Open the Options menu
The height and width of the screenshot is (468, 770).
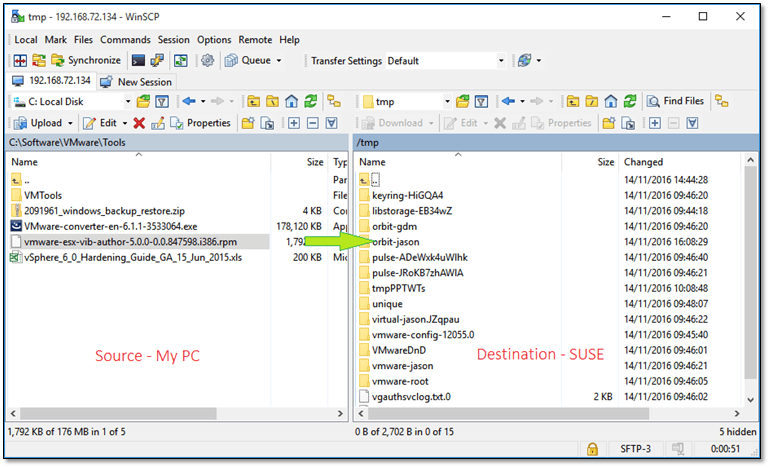coord(214,40)
